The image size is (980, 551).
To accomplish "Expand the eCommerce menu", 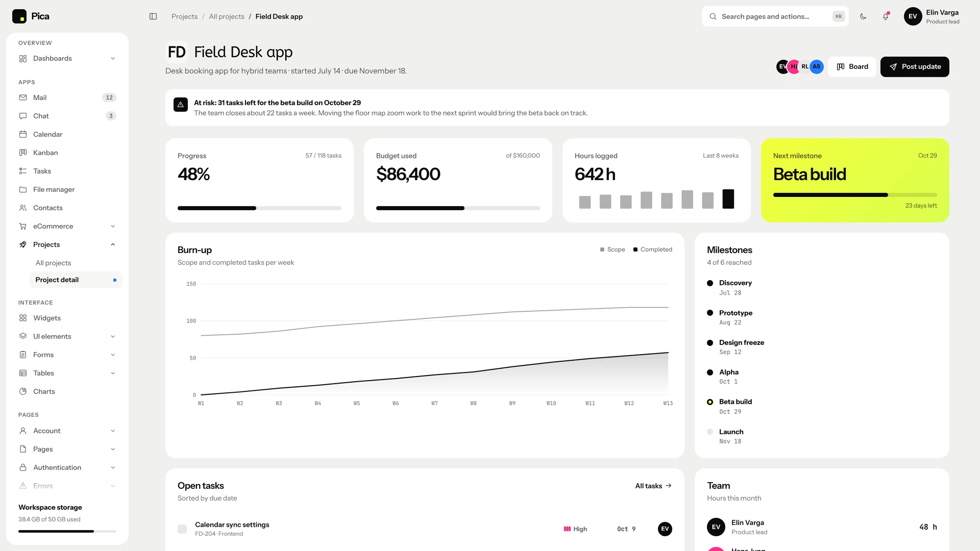I will click(x=67, y=226).
